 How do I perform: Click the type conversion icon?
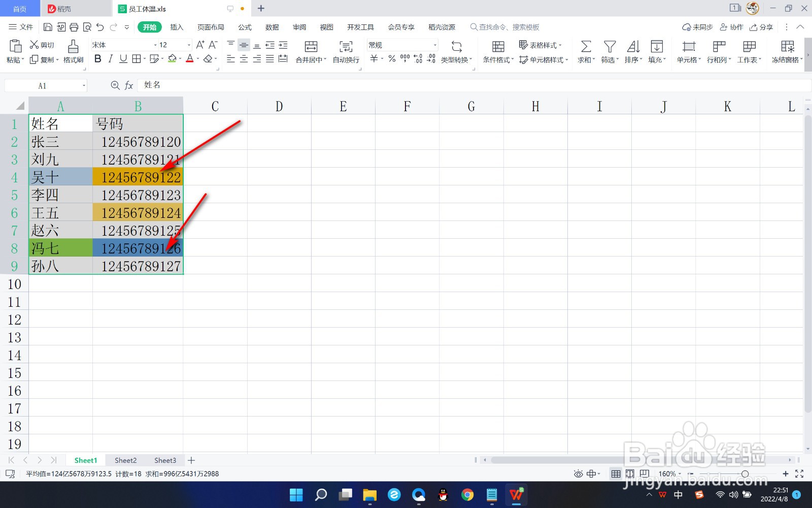pyautogui.click(x=456, y=47)
